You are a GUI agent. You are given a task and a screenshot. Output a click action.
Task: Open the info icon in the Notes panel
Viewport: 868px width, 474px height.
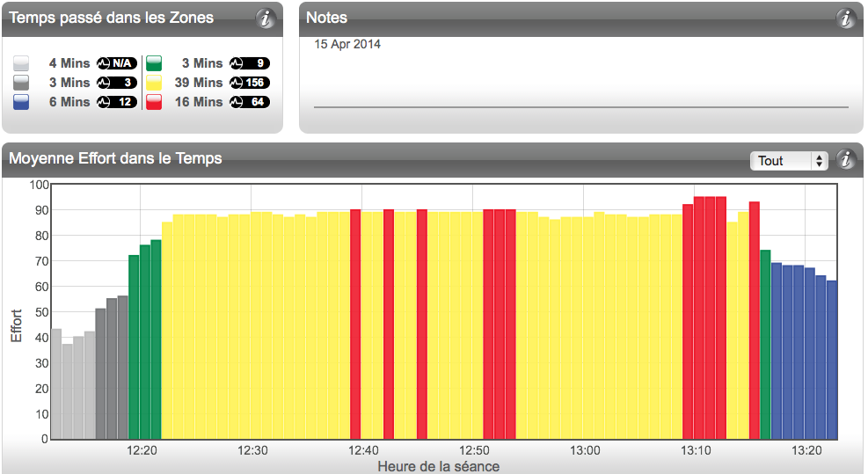846,18
